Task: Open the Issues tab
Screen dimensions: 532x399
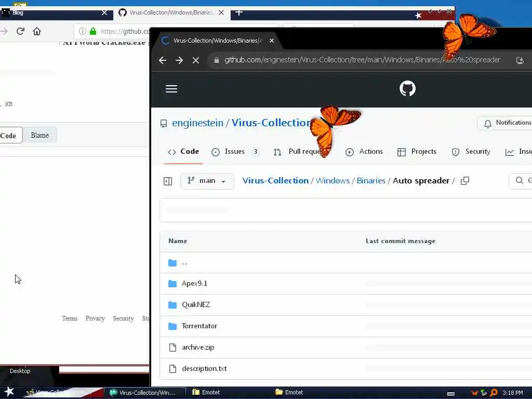Action: coord(235,152)
